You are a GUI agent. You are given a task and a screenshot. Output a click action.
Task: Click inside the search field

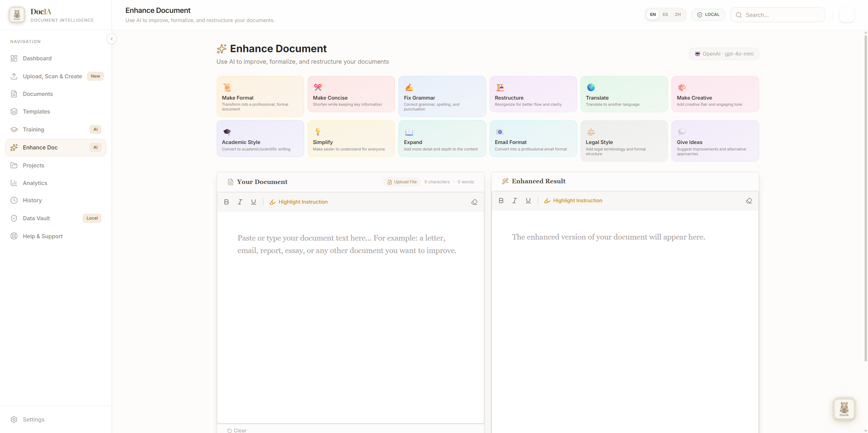tap(778, 15)
